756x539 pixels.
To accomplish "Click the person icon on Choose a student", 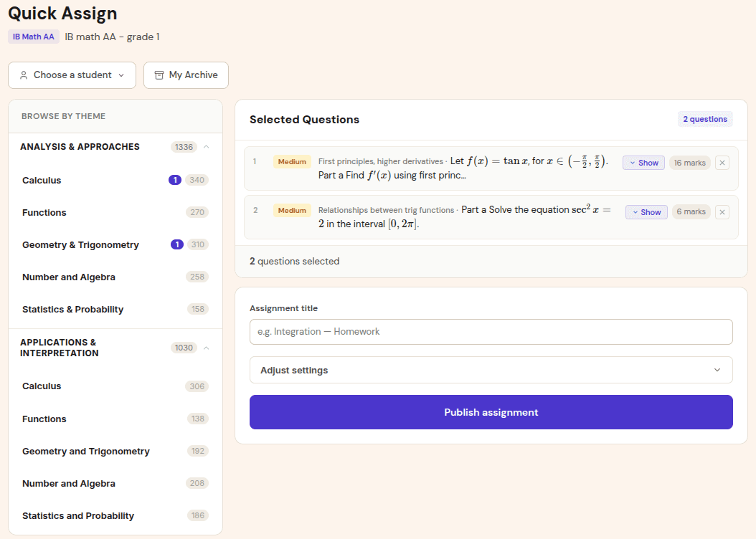I will click(x=24, y=75).
